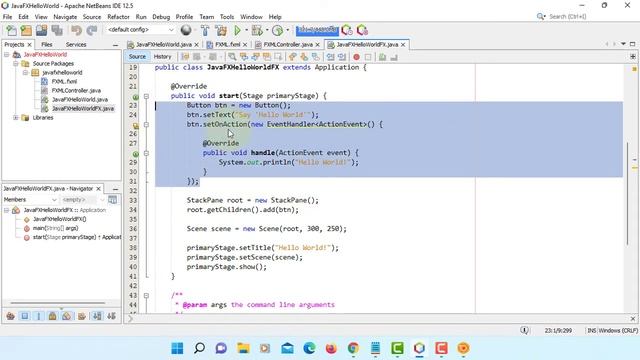This screenshot has width=640, height=360.
Task: Switch to History view
Action: pyautogui.click(x=162, y=57)
